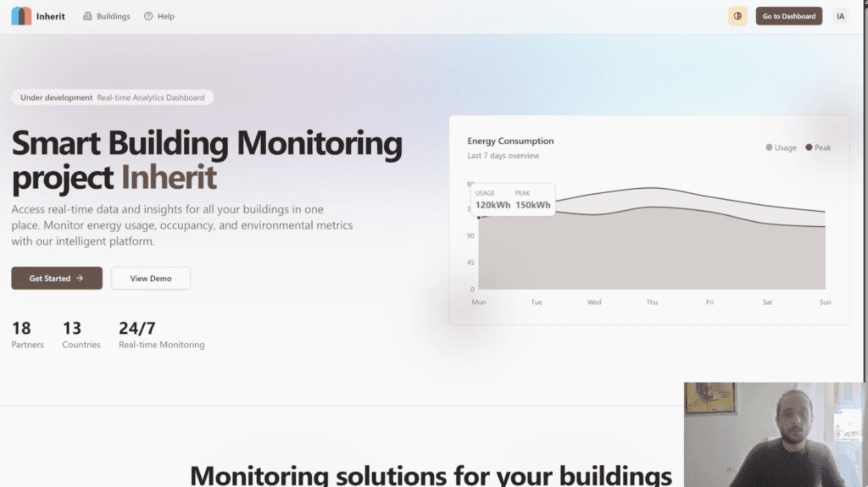Click the View Demo button
868x487 pixels.
coord(151,278)
